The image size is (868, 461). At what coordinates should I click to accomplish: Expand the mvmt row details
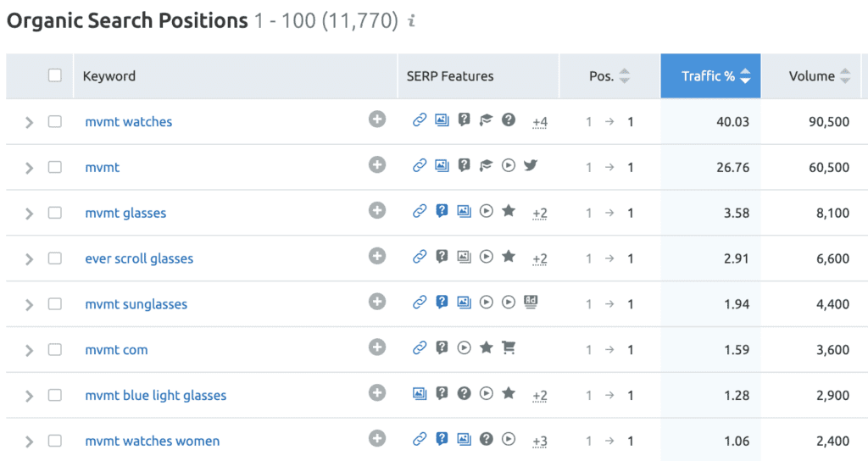click(30, 168)
